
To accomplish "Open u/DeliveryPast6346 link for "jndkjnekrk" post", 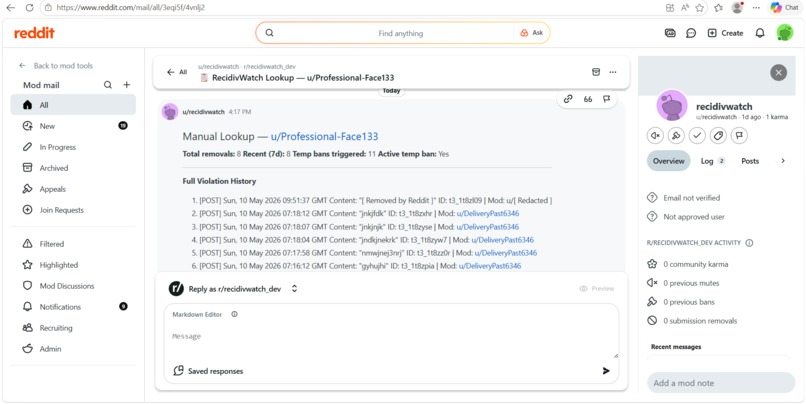I will (503, 240).
